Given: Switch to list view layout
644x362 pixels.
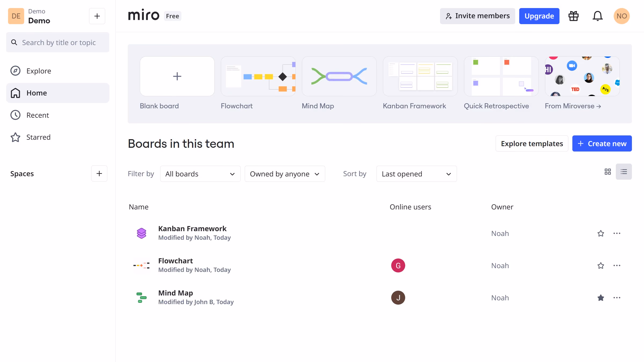Looking at the screenshot, I should click(624, 172).
